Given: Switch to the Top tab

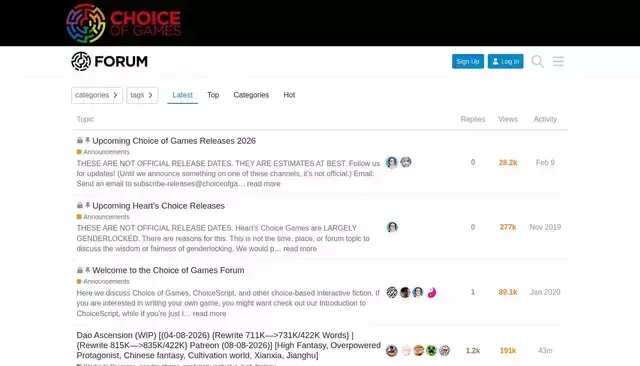Looking at the screenshot, I should (x=213, y=95).
